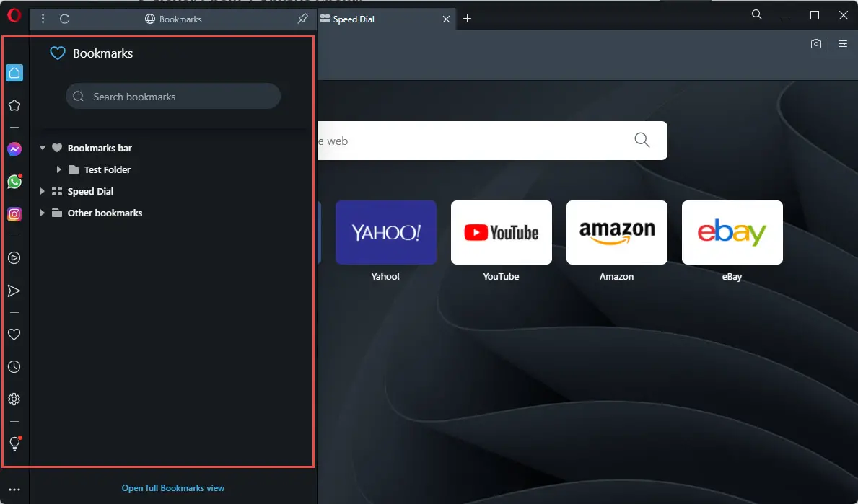Open the YouTube speed dial tile
Image resolution: width=858 pixels, height=504 pixels.
point(502,232)
